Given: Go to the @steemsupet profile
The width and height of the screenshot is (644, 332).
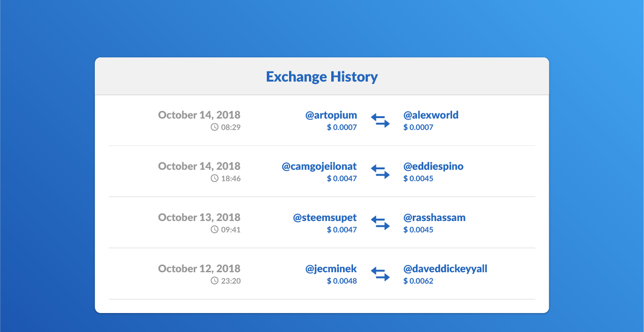Looking at the screenshot, I should click(x=325, y=218).
